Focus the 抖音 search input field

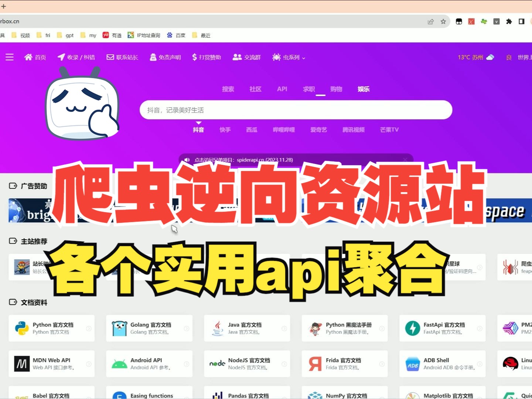[x=296, y=110]
